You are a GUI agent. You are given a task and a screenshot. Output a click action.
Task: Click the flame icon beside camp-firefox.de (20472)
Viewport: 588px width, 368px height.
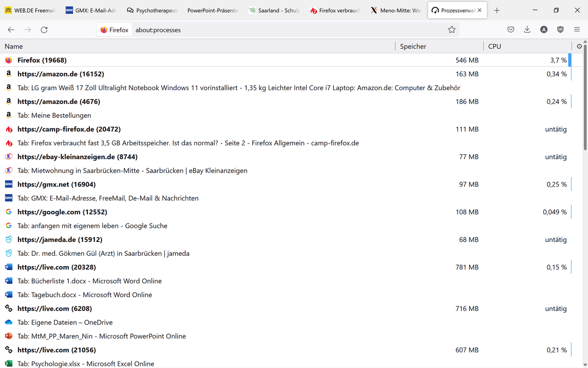(9, 129)
